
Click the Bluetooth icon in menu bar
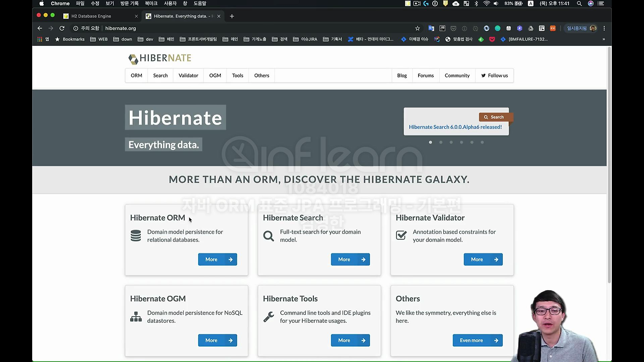click(476, 4)
